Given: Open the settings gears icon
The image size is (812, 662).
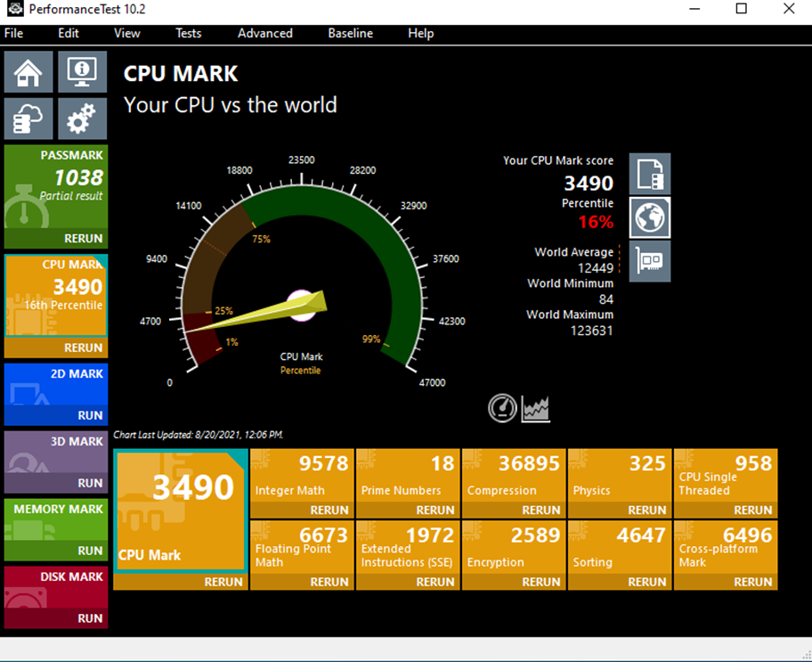Looking at the screenshot, I should point(82,119).
